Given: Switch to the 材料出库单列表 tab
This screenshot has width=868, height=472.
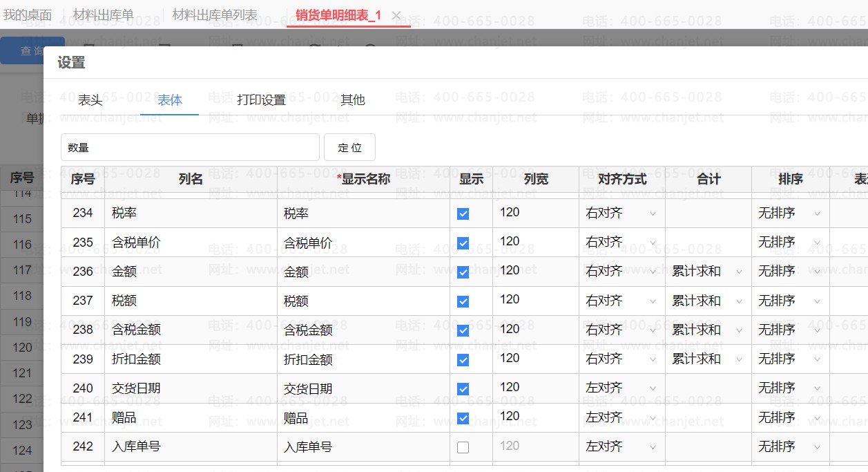Looking at the screenshot, I should click(214, 15).
